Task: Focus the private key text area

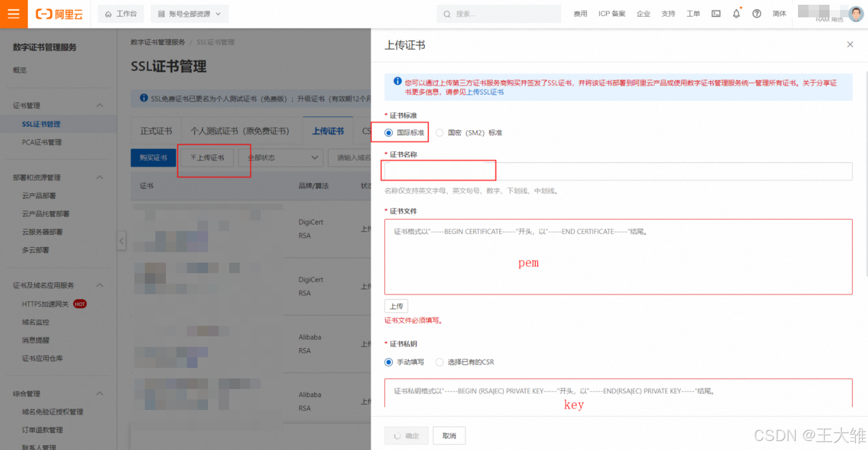Action: coord(618,393)
